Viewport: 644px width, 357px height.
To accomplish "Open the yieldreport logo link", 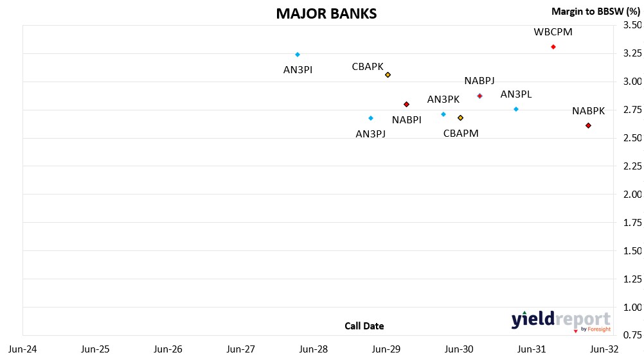I will 560,321.
